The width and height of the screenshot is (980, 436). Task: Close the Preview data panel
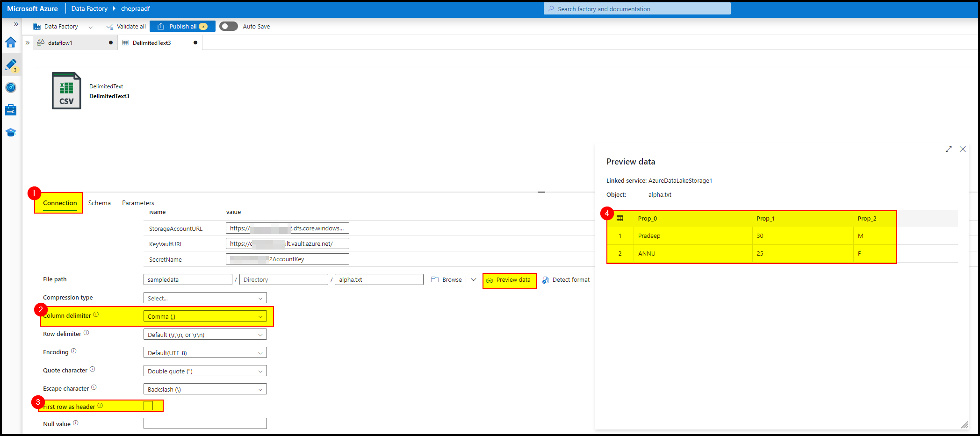[963, 149]
